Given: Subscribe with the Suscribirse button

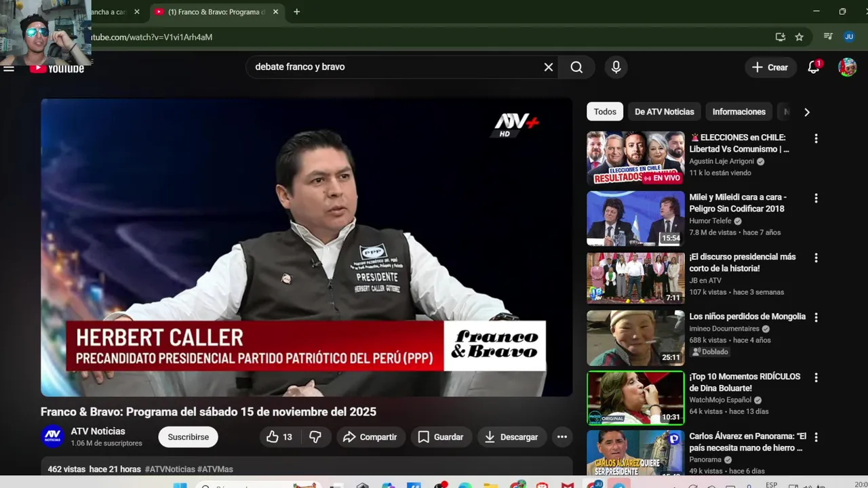Looking at the screenshot, I should (x=189, y=437).
